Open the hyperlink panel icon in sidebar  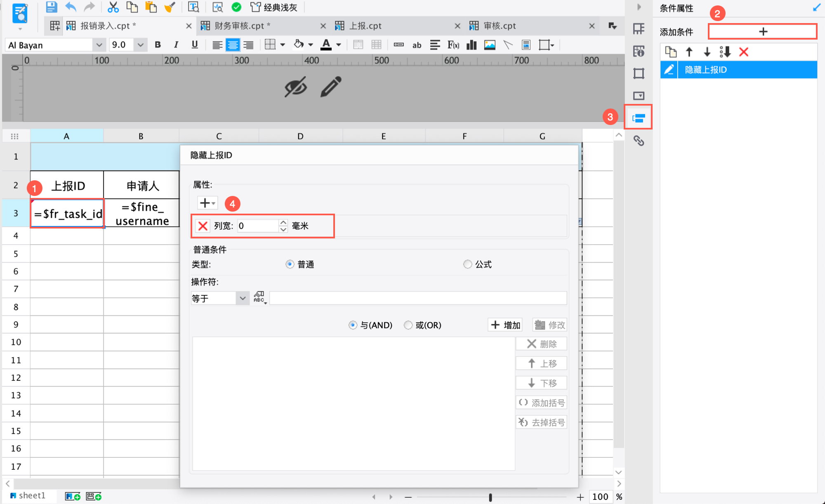tap(639, 141)
